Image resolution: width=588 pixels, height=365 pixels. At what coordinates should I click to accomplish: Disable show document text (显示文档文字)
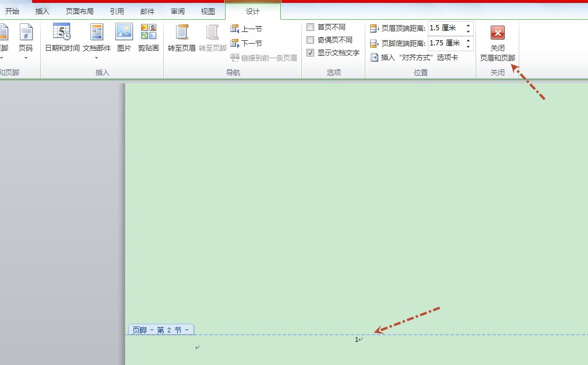click(310, 52)
